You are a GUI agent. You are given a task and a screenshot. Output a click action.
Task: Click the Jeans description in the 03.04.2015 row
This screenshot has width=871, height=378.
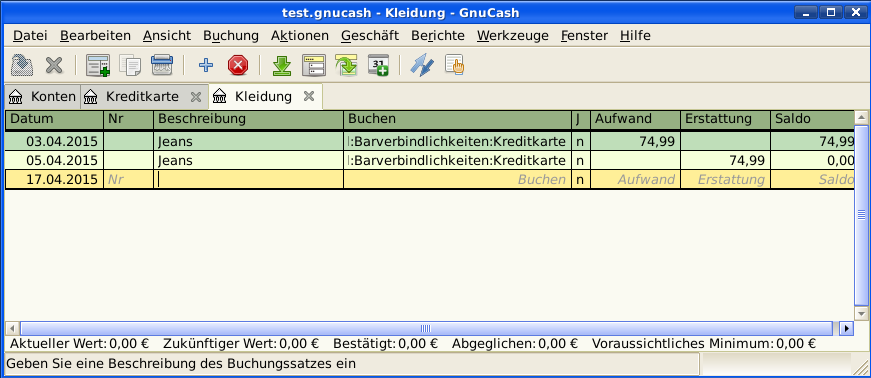click(x=248, y=141)
